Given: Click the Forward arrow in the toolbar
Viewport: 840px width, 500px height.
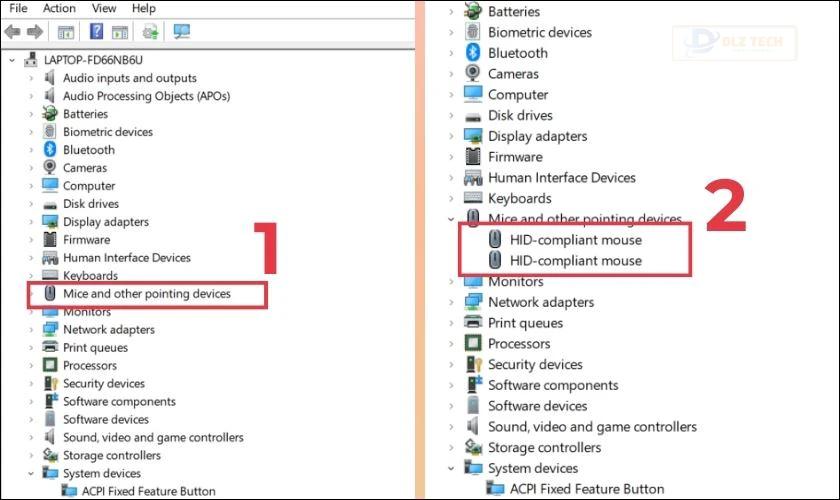Looking at the screenshot, I should point(35,32).
